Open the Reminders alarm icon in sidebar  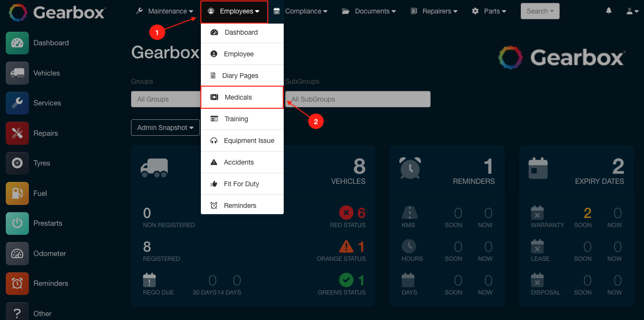pos(17,283)
